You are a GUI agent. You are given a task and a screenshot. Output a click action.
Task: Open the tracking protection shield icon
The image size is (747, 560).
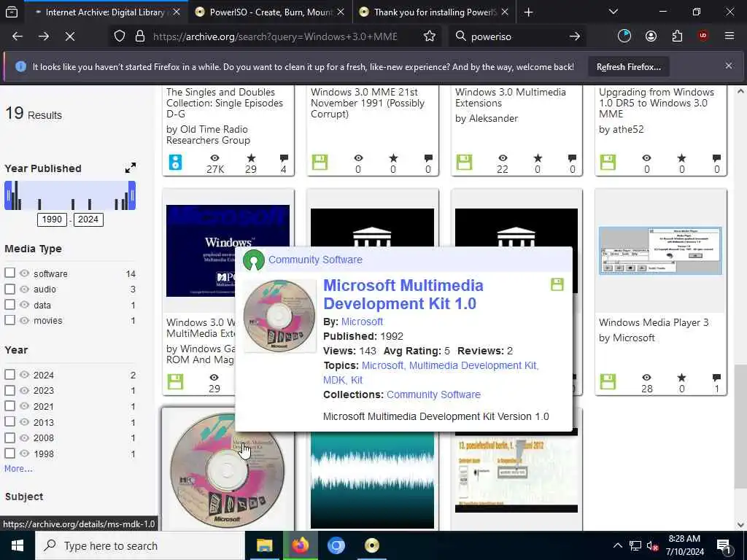[x=120, y=36]
